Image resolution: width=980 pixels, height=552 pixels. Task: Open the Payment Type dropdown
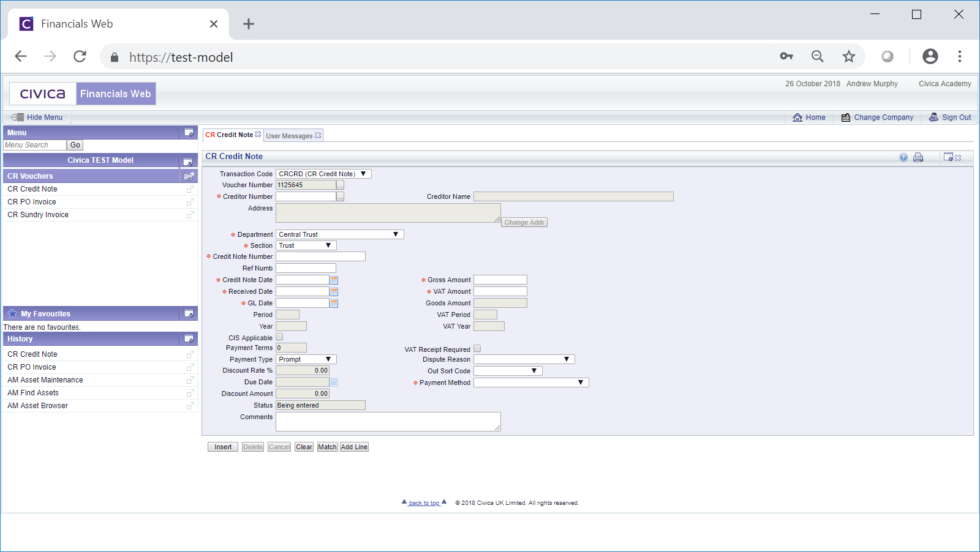(x=306, y=359)
